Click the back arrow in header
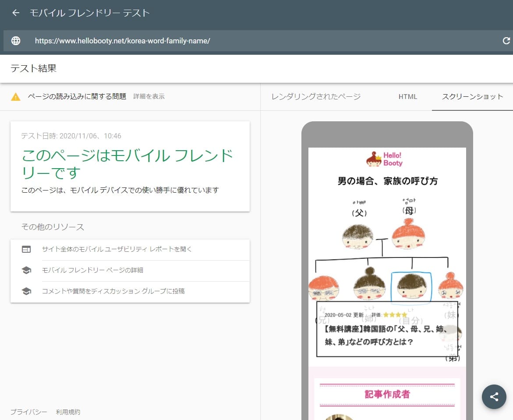Image resolution: width=513 pixels, height=420 pixels. (16, 13)
